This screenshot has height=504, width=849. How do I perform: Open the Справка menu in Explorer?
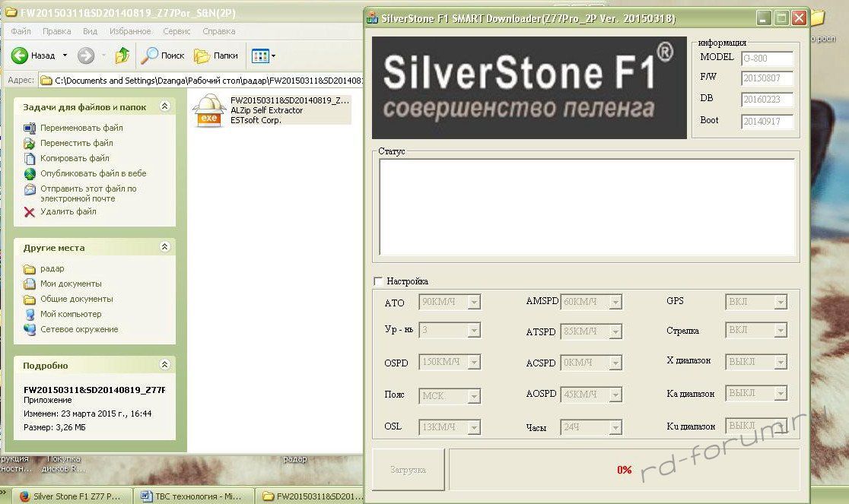coord(219,31)
